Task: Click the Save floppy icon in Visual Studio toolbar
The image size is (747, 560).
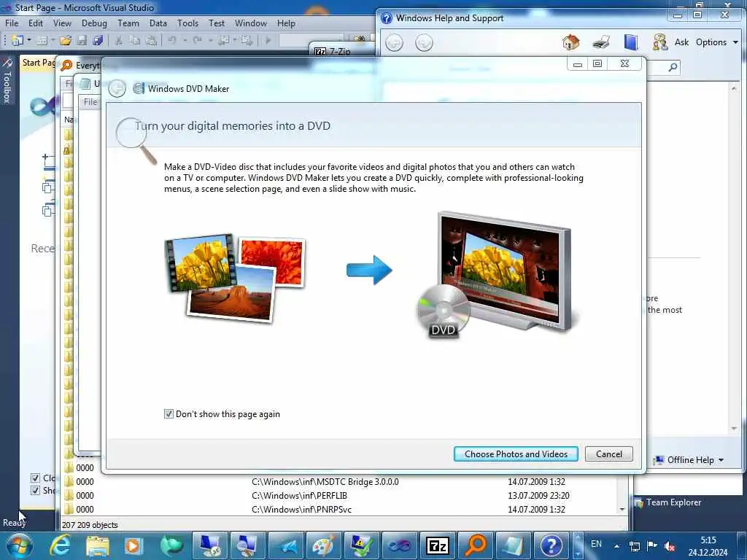Action: (x=82, y=41)
